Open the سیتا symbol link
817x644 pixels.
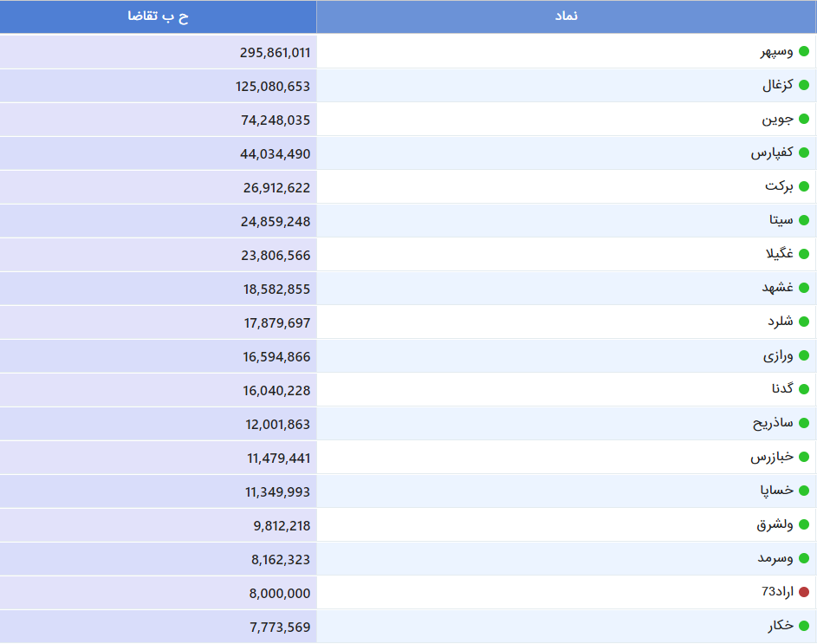point(781,220)
